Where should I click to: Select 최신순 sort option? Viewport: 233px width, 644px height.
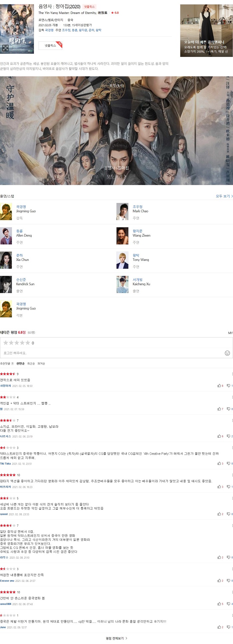click(31, 364)
